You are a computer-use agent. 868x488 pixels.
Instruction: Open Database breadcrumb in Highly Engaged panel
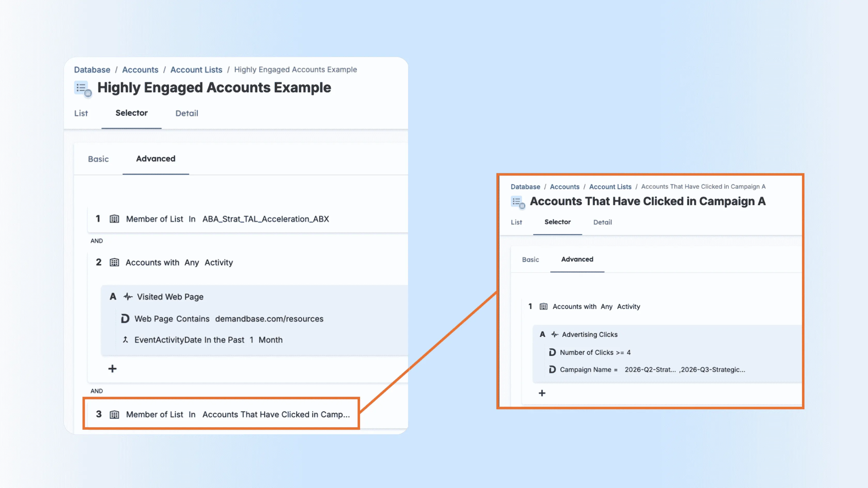pos(92,70)
